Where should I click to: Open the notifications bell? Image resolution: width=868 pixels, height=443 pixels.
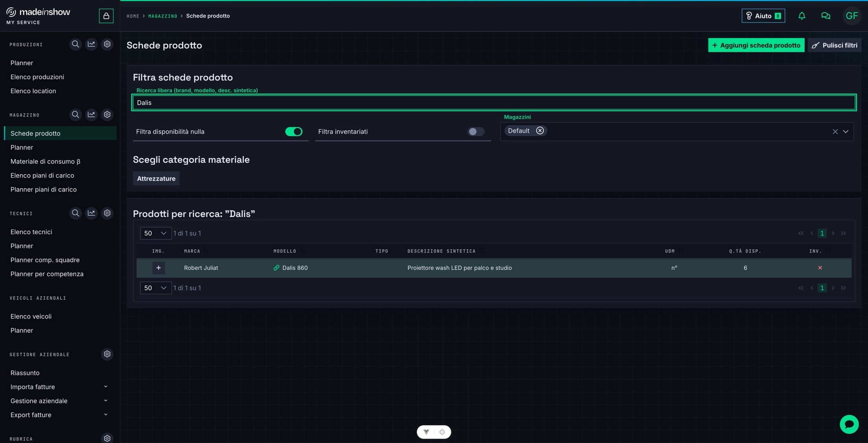coord(802,16)
